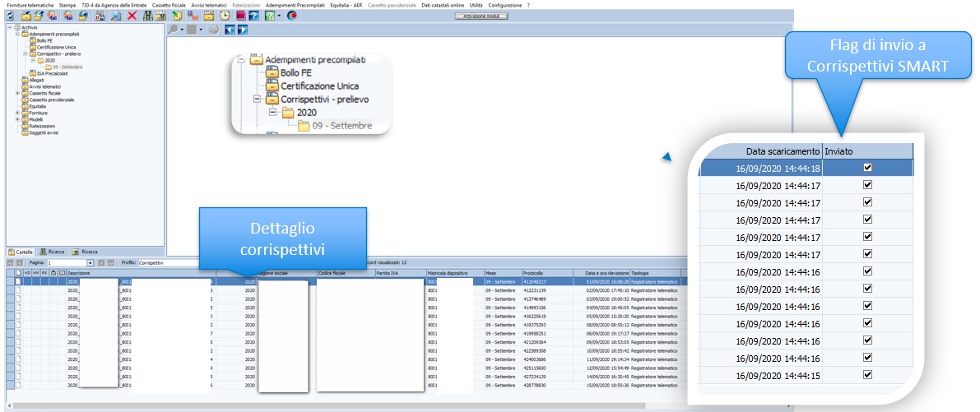Click the clock scheduler toolbar icon
Viewport: 980px width, 412px height.
(x=225, y=16)
